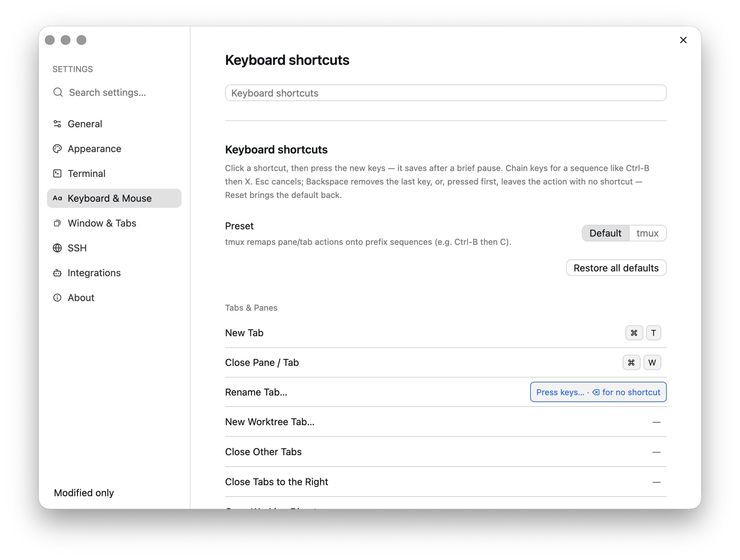Screen dimensions: 740x560
Task: Click the Integrations robot icon
Action: 57,273
